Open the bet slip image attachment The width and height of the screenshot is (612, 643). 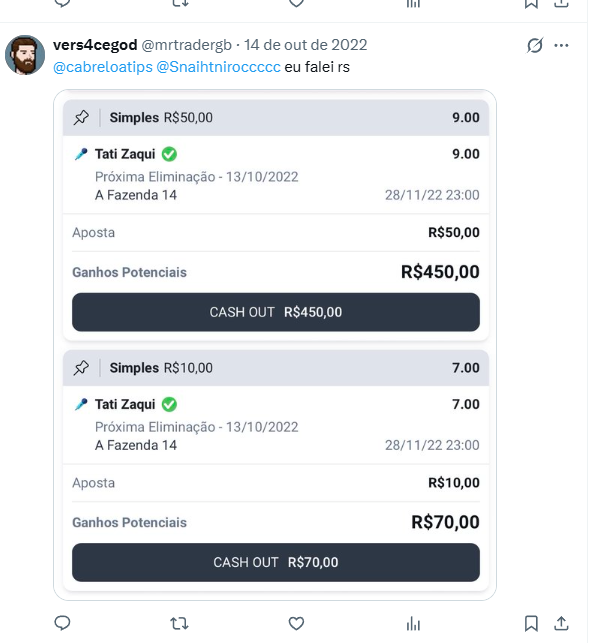pos(275,345)
